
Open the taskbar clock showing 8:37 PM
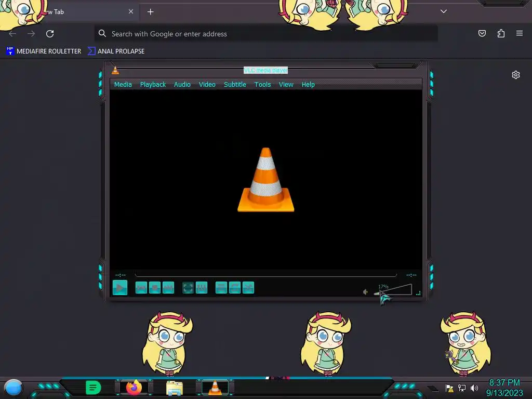(504, 388)
